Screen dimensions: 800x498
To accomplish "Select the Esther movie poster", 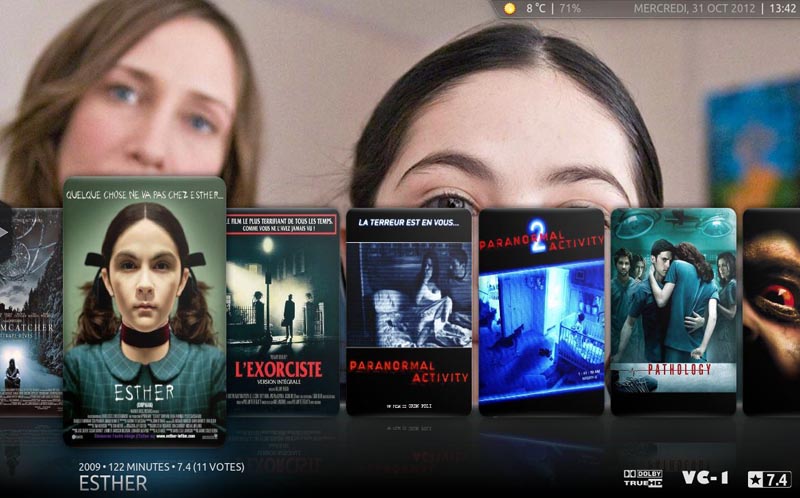I will (144, 311).
